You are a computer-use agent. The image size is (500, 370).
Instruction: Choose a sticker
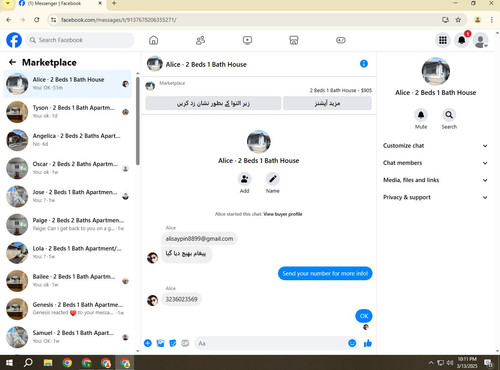point(173,343)
